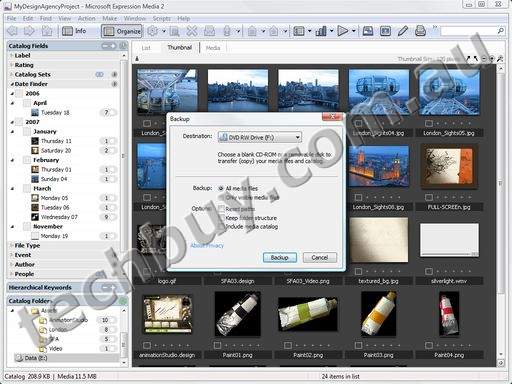The width and height of the screenshot is (512, 384).
Task: Select the All media files radio button
Action: (221, 188)
